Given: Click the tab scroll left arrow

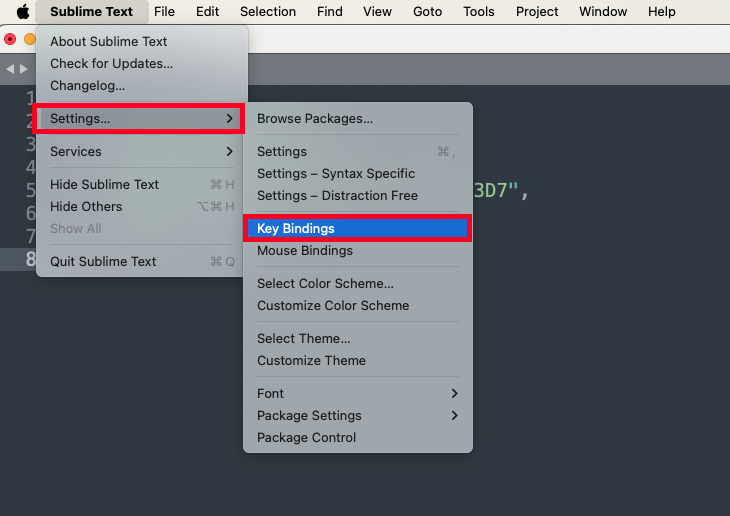Looking at the screenshot, I should (10, 69).
